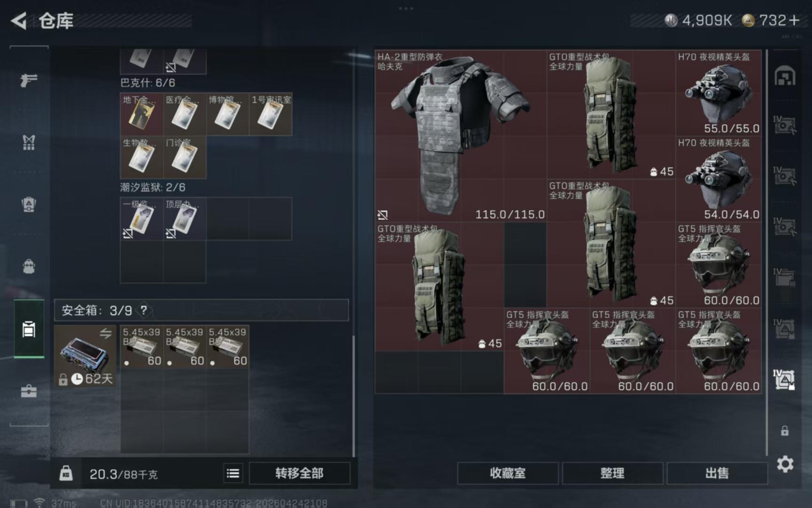This screenshot has height=508, width=812.
Task: Click the 出售 sell button
Action: click(717, 473)
